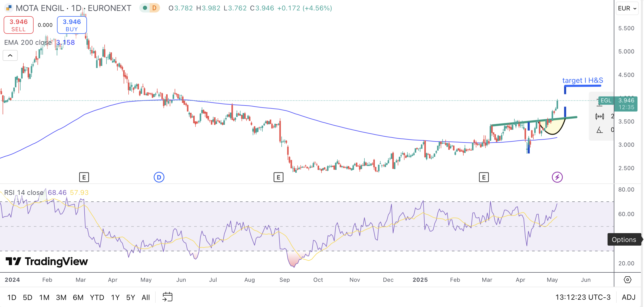The width and height of the screenshot is (644, 307).
Task: Select the YTD time range tab
Action: (x=97, y=297)
